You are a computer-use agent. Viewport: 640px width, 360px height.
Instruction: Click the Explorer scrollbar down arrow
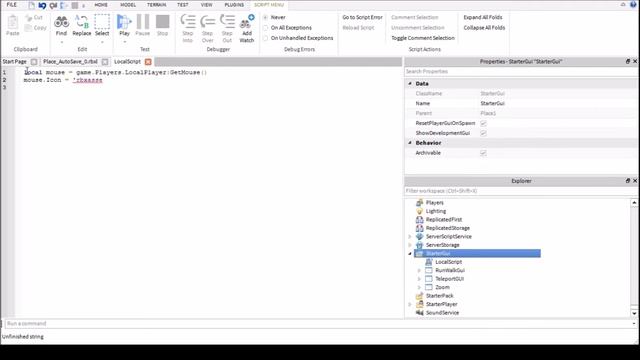pyautogui.click(x=634, y=313)
